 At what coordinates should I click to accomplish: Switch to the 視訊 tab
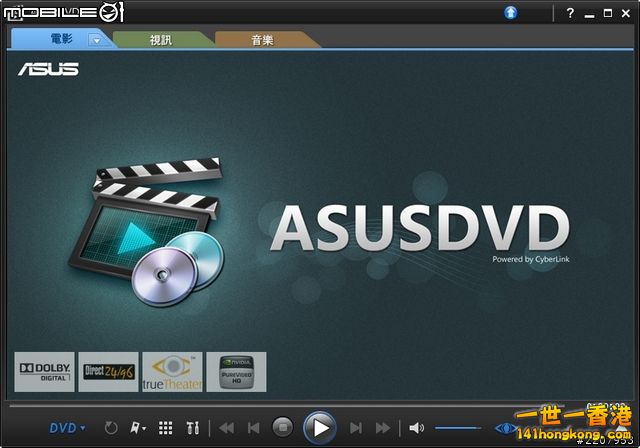[x=160, y=40]
